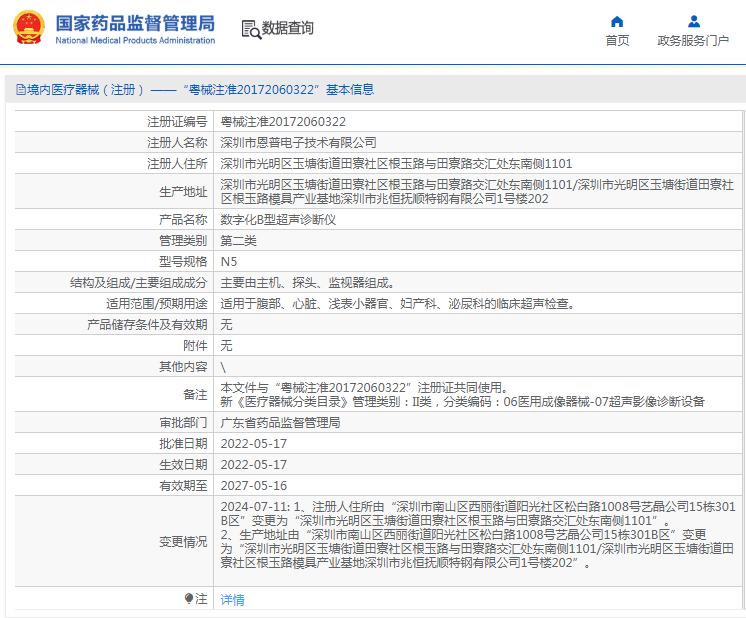Select registration number 粤械注准20172060322 value
Screen dimensions: 746x618
tap(283, 122)
